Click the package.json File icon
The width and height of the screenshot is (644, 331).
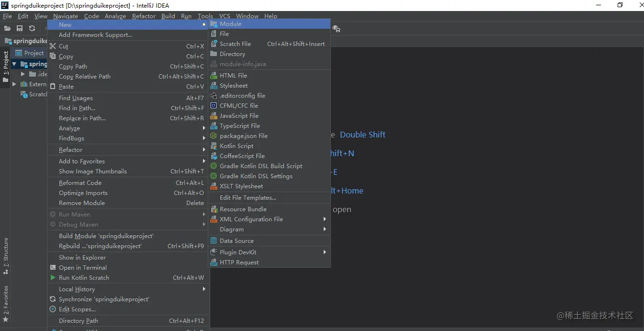[214, 136]
